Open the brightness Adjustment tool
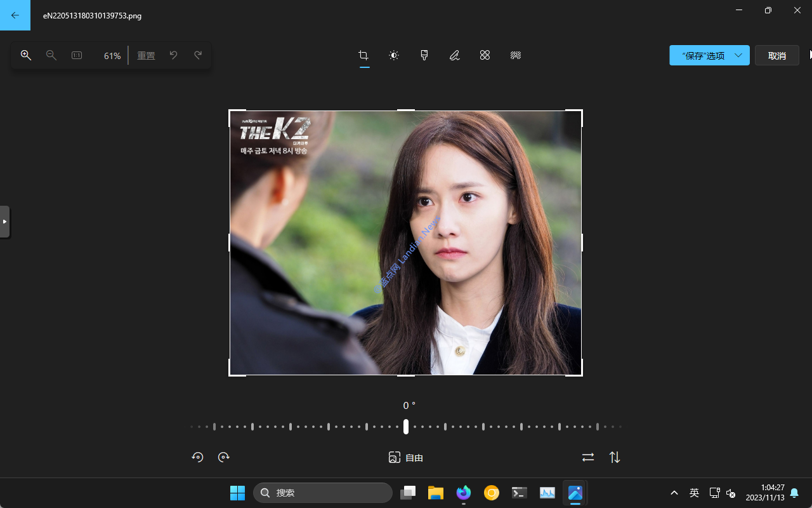The height and width of the screenshot is (508, 812). point(394,55)
